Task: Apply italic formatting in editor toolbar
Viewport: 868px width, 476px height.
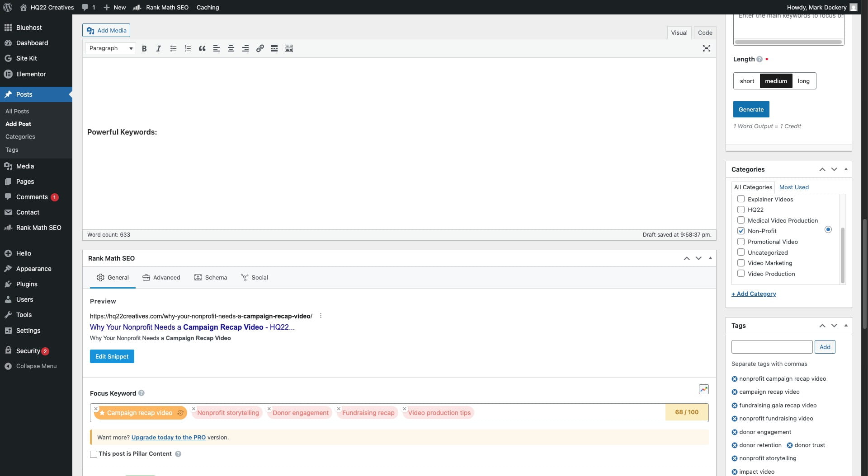Action: click(x=159, y=48)
